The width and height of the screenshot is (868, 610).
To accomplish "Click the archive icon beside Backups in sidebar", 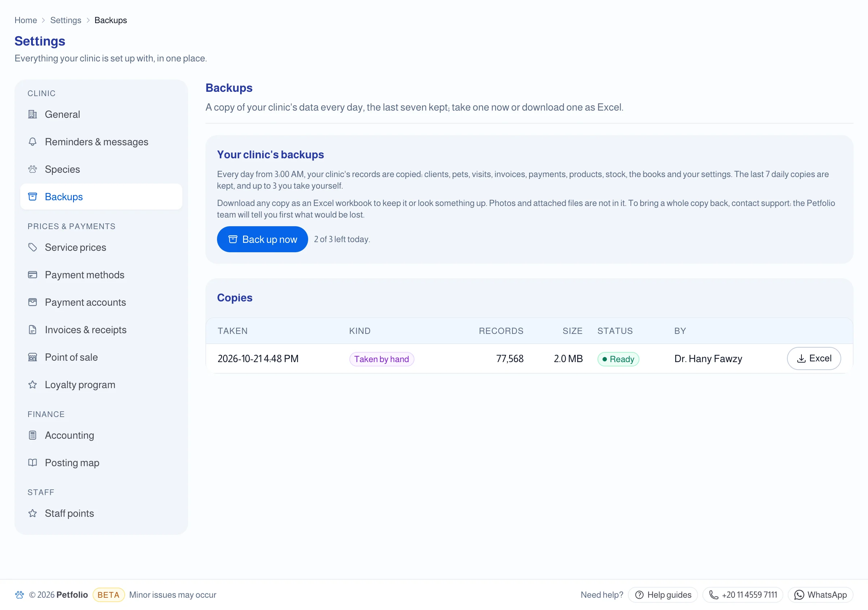I will (33, 197).
